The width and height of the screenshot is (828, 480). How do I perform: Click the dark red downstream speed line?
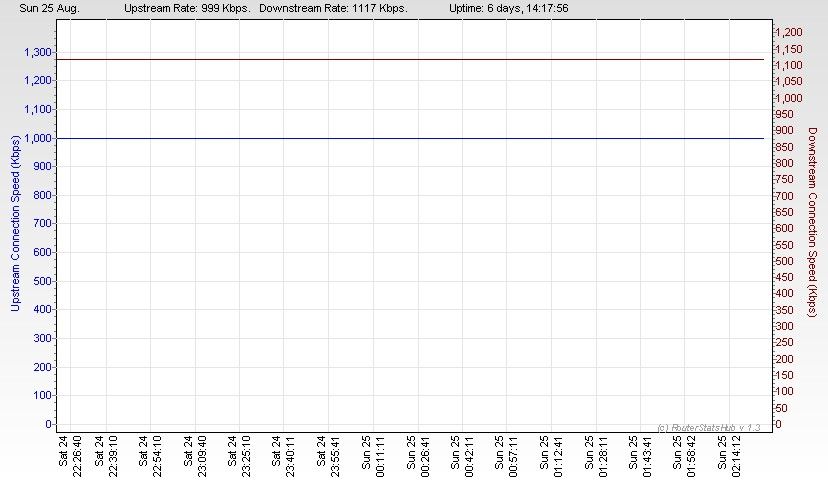[x=410, y=60]
